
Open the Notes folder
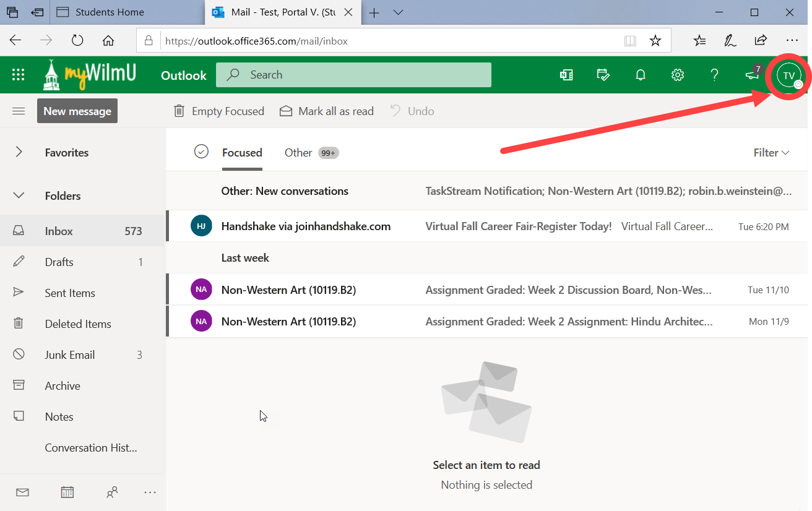pyautogui.click(x=82, y=417)
